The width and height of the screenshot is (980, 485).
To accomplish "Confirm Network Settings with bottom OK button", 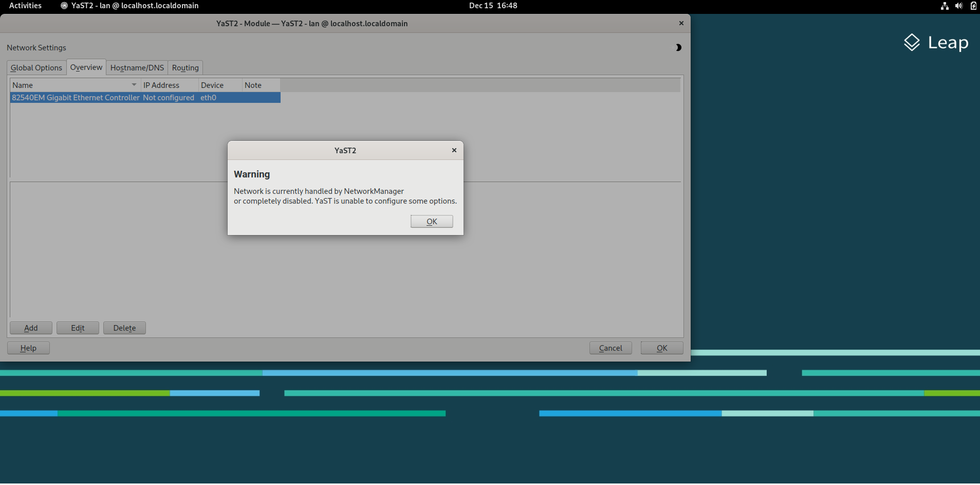I will tap(662, 348).
